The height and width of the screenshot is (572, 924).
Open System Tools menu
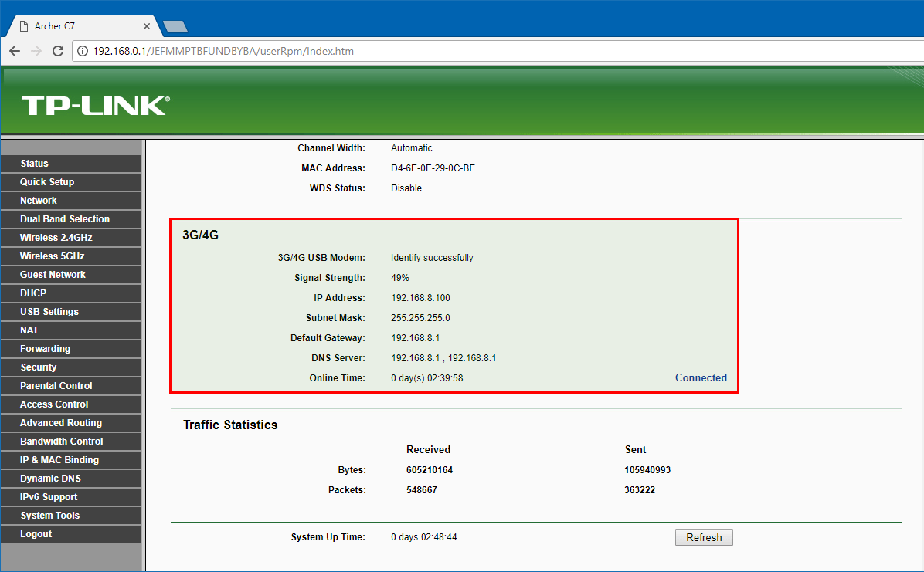[71, 516]
